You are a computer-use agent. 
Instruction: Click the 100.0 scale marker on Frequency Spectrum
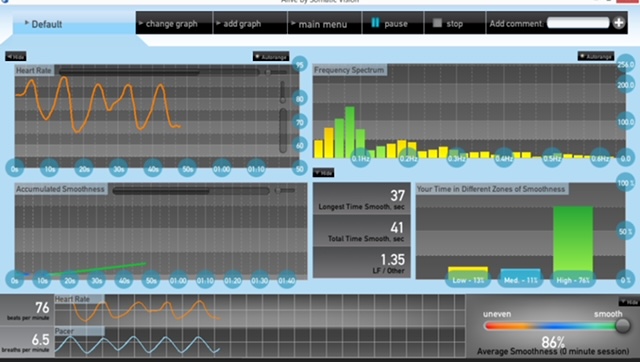pos(626,122)
